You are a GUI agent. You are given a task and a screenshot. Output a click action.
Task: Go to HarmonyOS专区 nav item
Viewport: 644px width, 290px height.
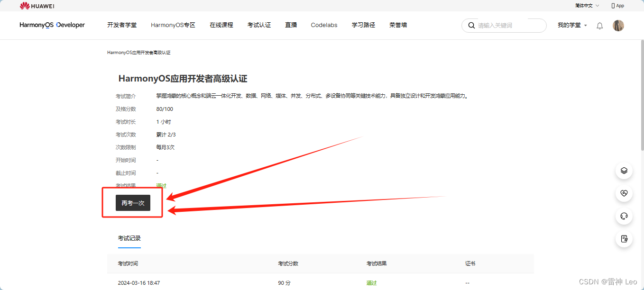pyautogui.click(x=173, y=25)
